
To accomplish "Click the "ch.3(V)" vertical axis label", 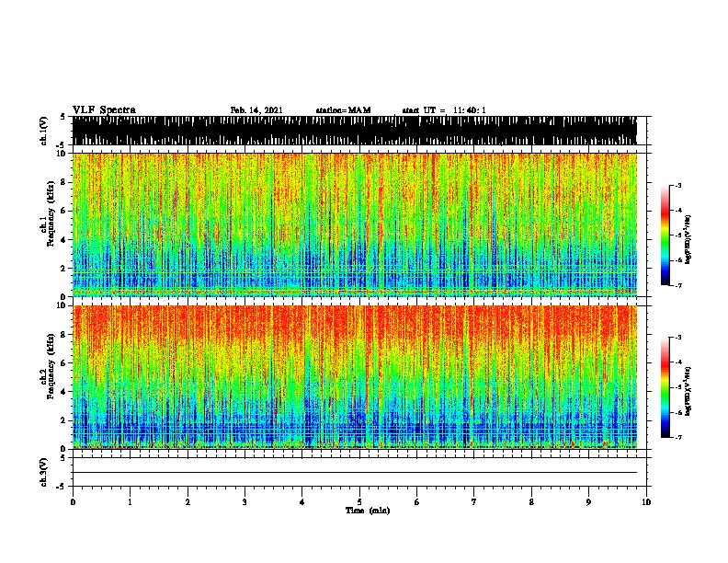I will click(43, 473).
